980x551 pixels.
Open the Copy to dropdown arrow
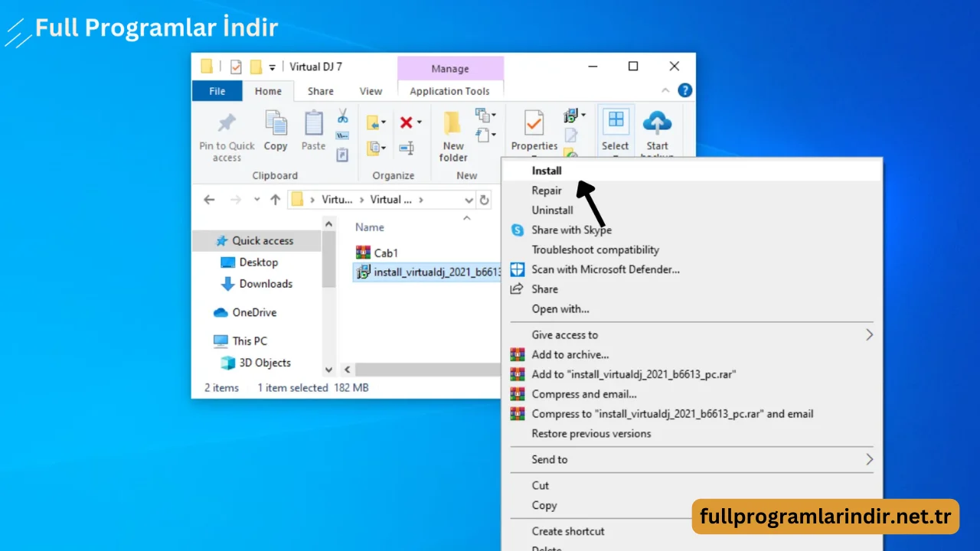pos(384,147)
